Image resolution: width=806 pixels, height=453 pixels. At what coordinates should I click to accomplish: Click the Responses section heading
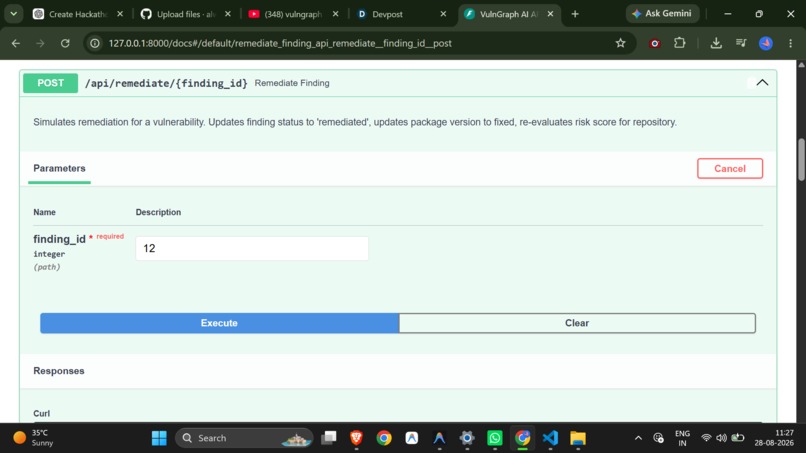[59, 371]
